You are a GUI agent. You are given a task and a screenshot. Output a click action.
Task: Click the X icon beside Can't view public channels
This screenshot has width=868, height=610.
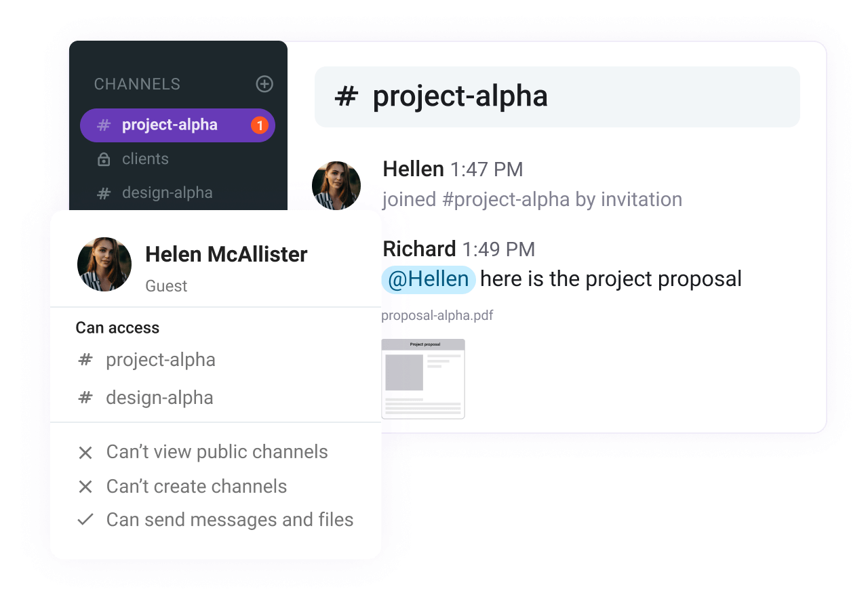click(x=85, y=453)
